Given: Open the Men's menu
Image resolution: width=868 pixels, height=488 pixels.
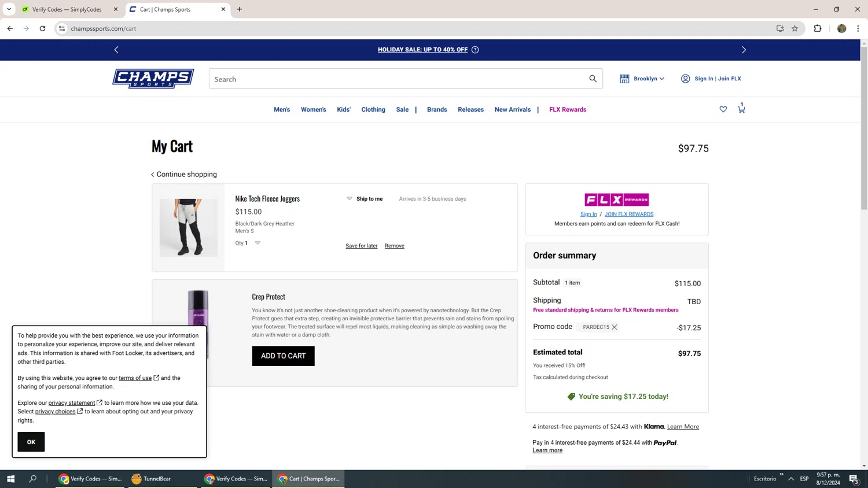Looking at the screenshot, I should [x=282, y=109].
